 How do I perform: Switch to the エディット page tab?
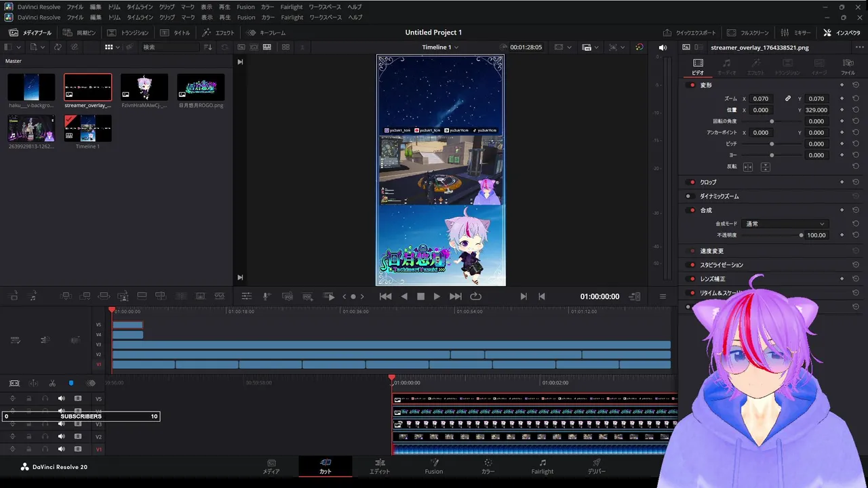(380, 466)
